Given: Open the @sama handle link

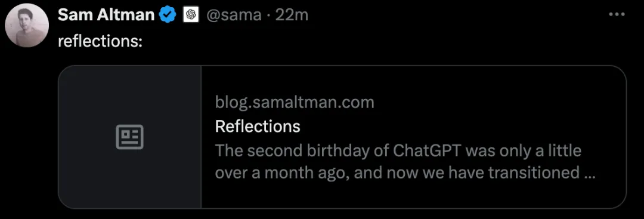Looking at the screenshot, I should tap(233, 15).
